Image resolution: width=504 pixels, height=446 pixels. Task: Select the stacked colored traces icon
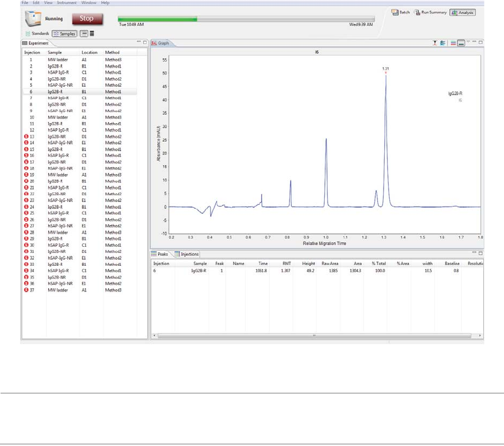[453, 43]
